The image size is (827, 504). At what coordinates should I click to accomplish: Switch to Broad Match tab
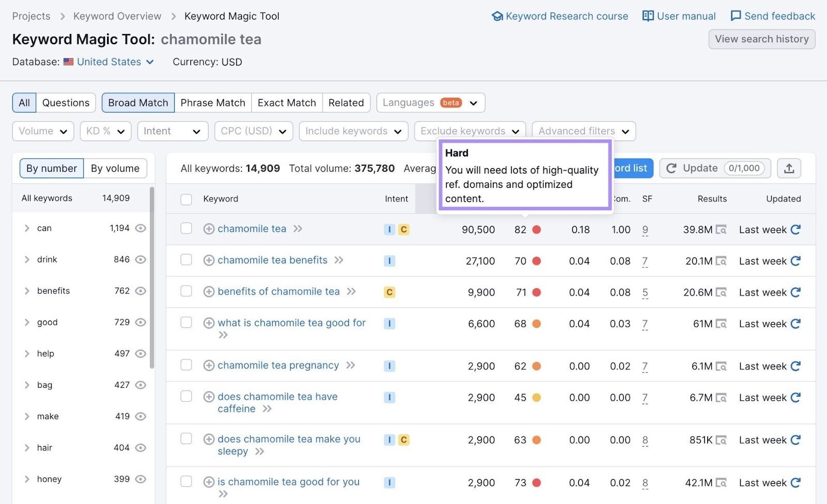click(x=138, y=103)
